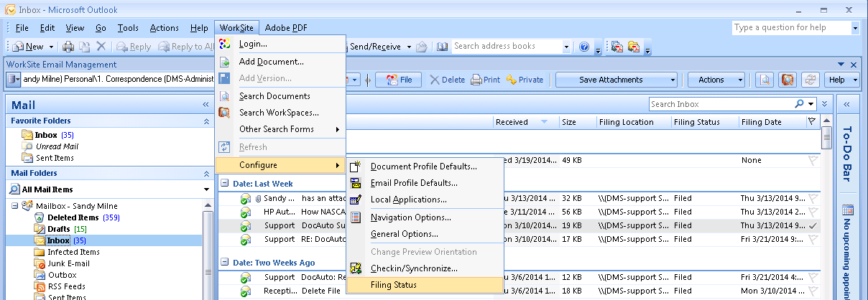868x300 pixels.
Task: Click the WorkSite search documents magnifier icon
Action: click(765, 80)
